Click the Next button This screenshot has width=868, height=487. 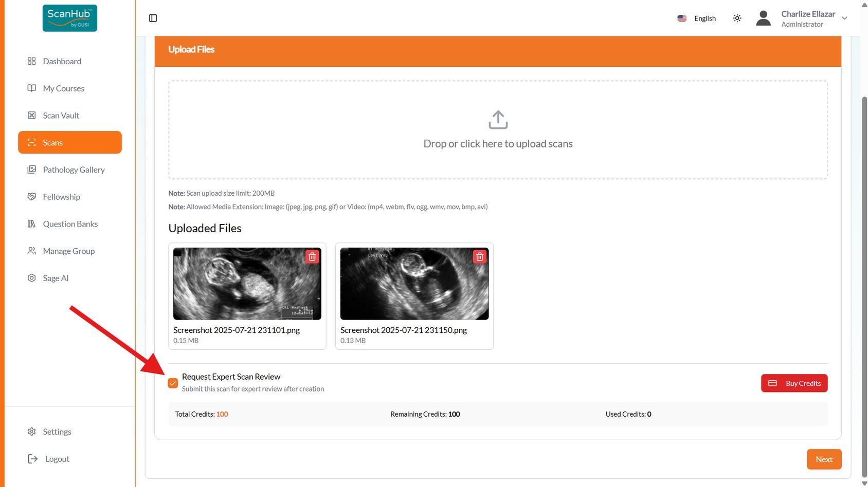[824, 459]
